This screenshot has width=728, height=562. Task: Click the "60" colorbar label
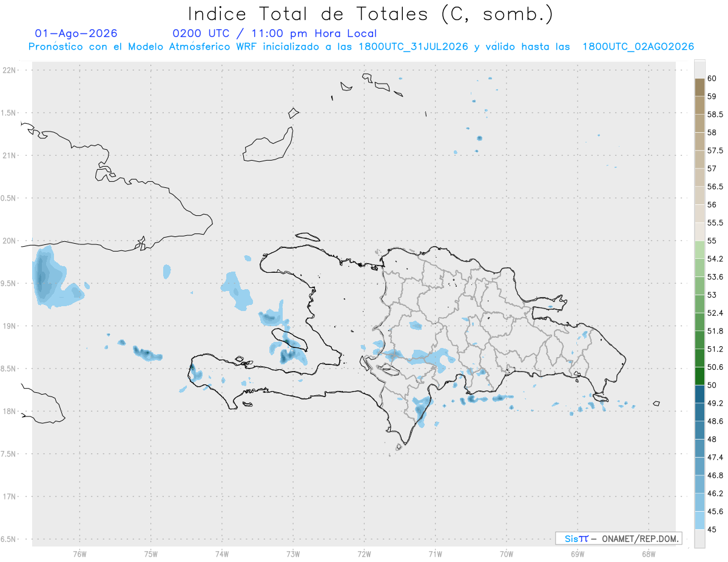coord(712,79)
